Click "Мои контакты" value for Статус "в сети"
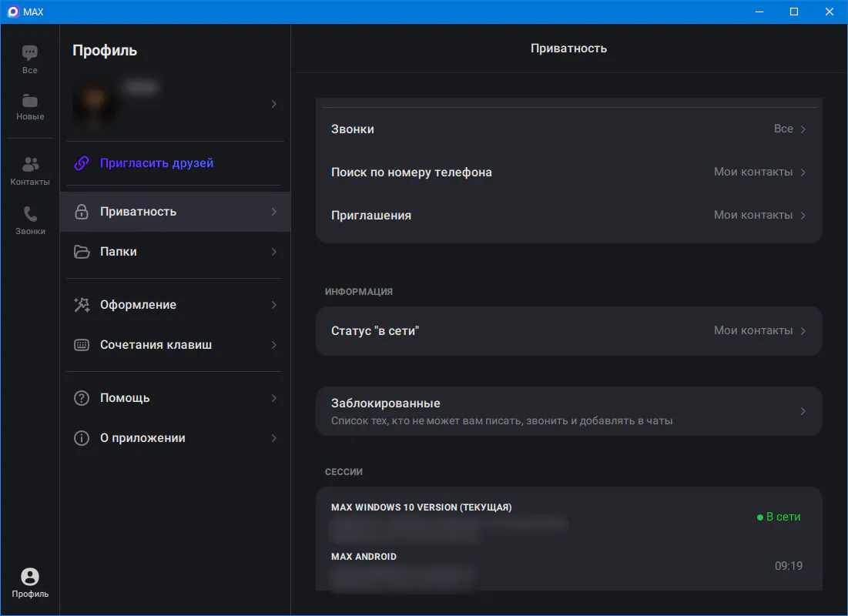The image size is (848, 616). click(752, 330)
